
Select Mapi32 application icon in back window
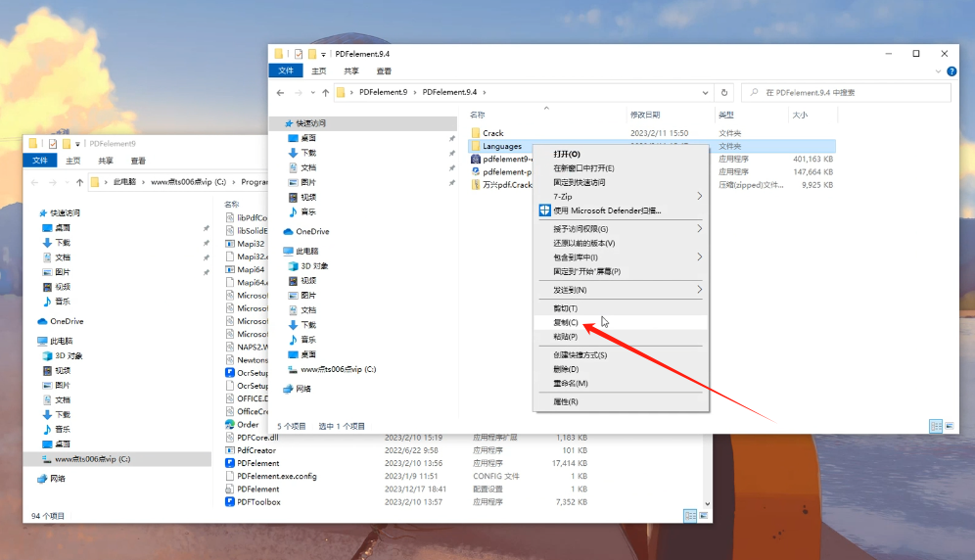tap(230, 244)
